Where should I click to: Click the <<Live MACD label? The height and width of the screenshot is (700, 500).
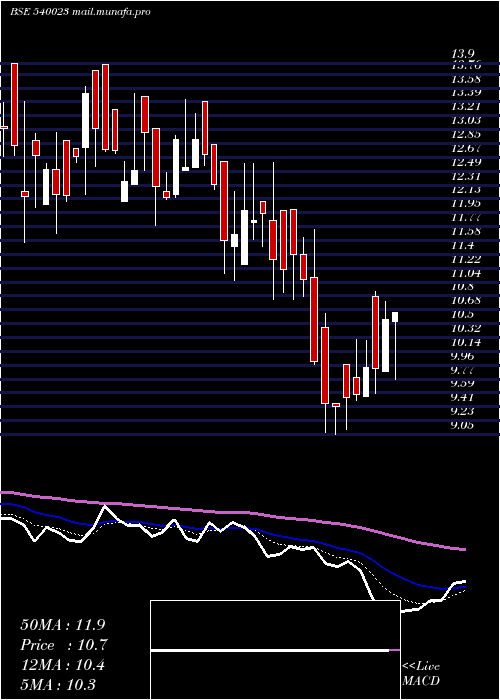[421, 673]
